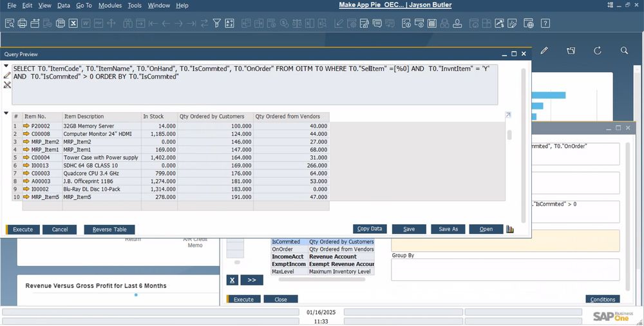Open Print Preview from the toolbar
The height and width of the screenshot is (326, 644).
pyautogui.click(x=10, y=23)
